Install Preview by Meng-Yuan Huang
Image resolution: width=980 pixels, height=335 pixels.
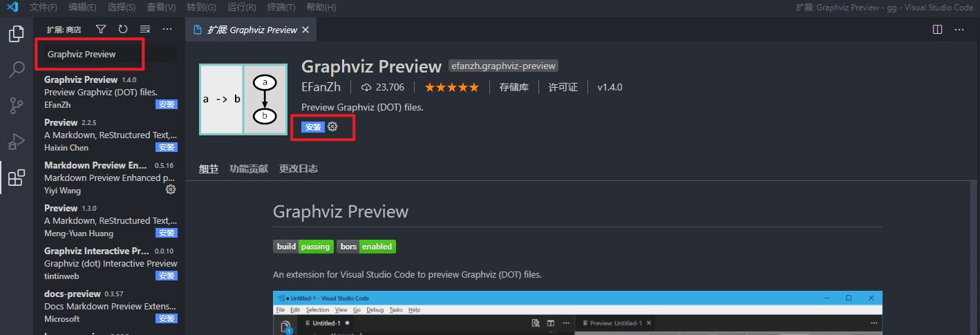(x=166, y=233)
